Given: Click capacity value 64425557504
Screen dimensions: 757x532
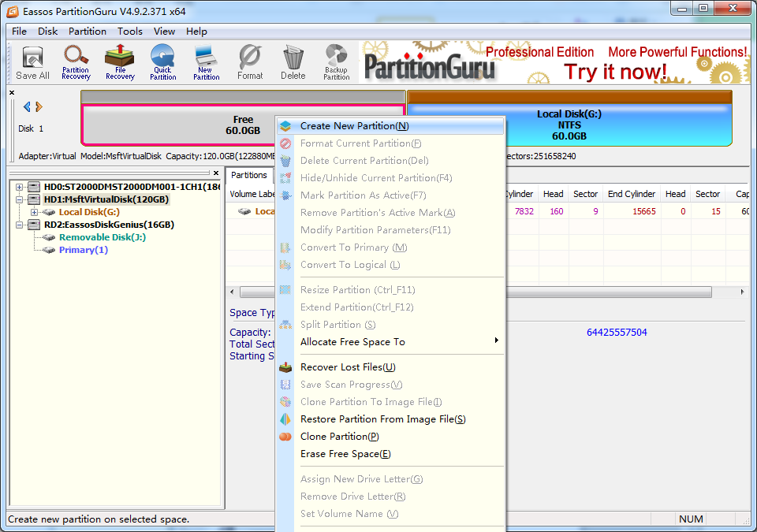Looking at the screenshot, I should (x=617, y=332).
